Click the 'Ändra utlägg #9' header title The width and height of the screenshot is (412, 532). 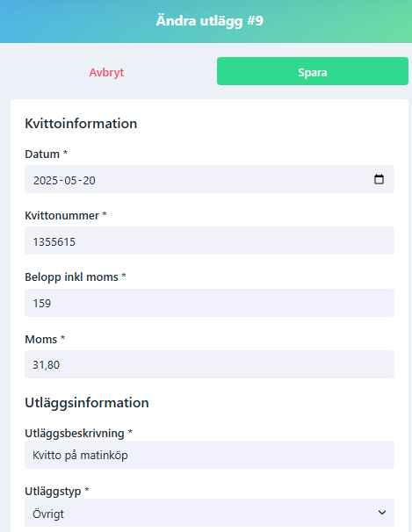(x=209, y=21)
